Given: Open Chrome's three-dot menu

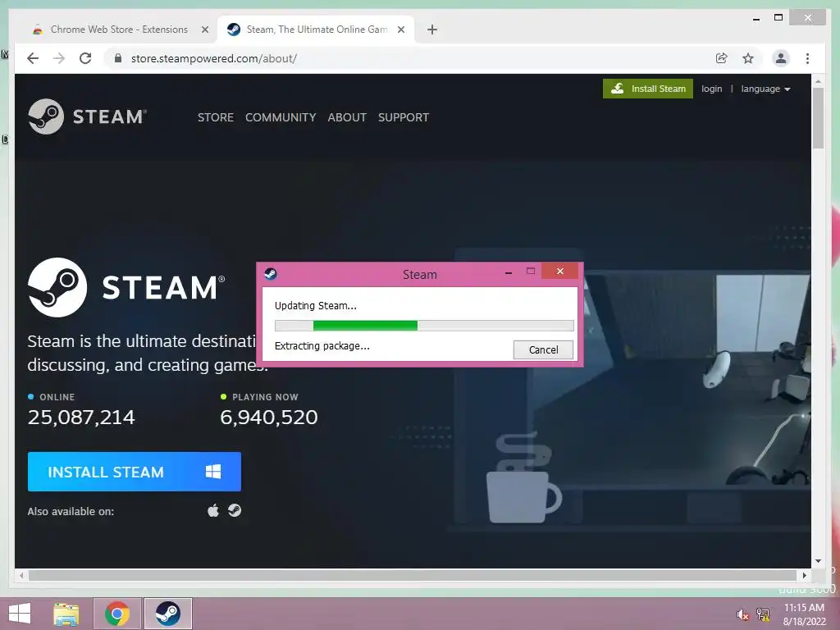Looking at the screenshot, I should [807, 58].
